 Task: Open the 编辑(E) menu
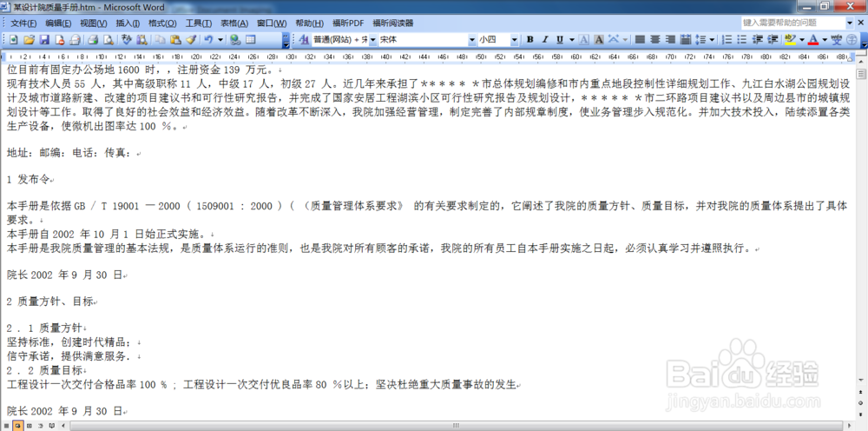tap(58, 23)
